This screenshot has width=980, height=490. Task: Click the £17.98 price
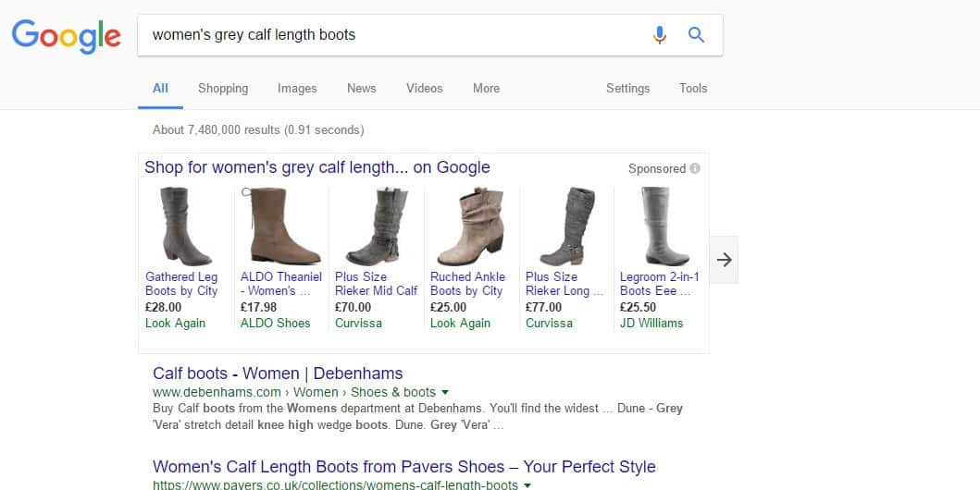259,307
